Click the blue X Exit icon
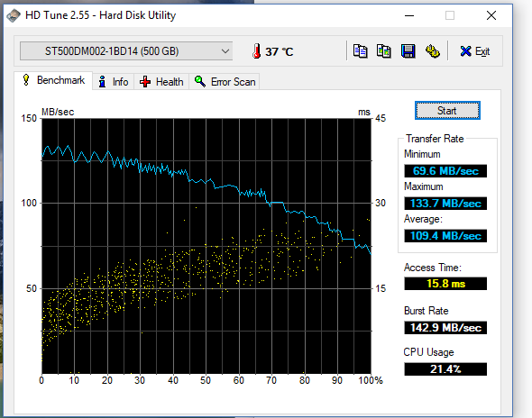 point(465,51)
